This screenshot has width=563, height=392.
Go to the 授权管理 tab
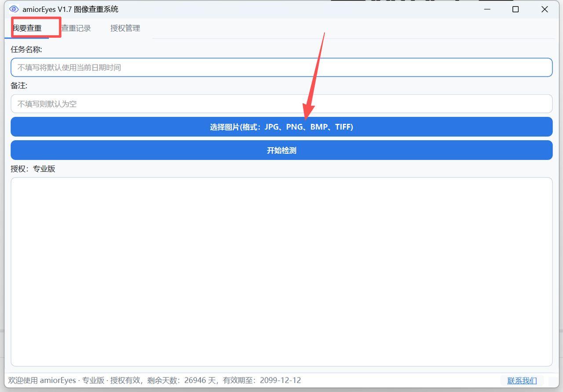(x=125, y=29)
